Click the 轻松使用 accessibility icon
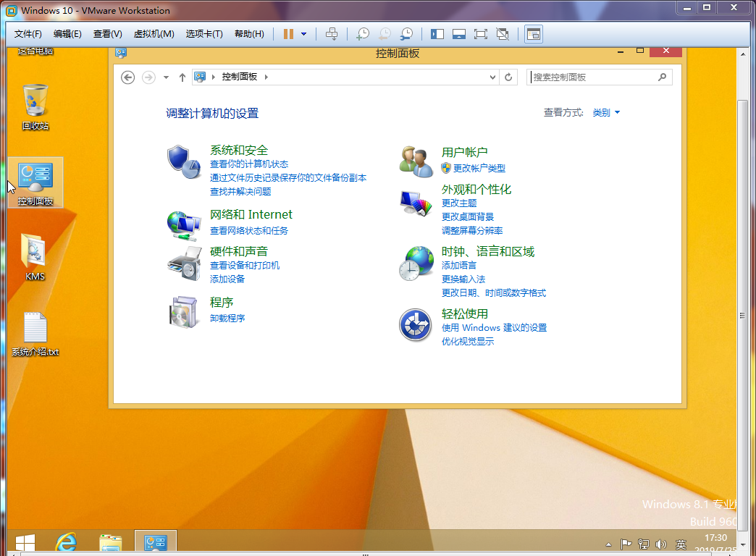 tap(415, 325)
